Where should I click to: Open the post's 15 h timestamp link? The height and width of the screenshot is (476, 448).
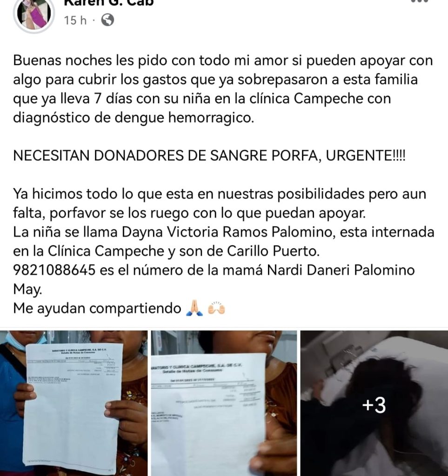[x=75, y=20]
